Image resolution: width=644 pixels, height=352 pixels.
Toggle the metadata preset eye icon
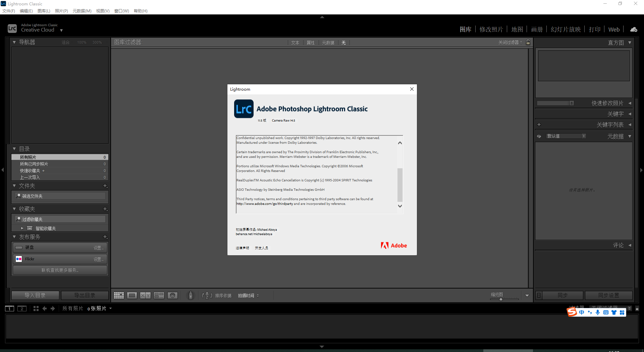pyautogui.click(x=539, y=136)
